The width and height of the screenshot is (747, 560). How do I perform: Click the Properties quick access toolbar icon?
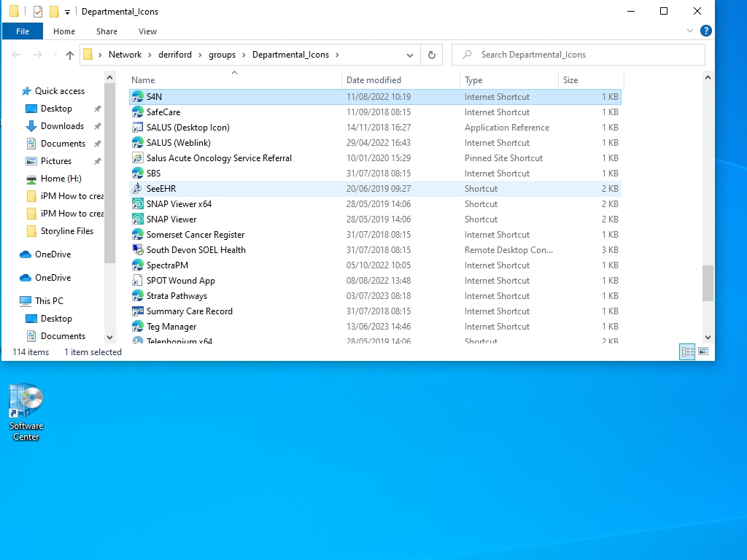[x=38, y=12]
